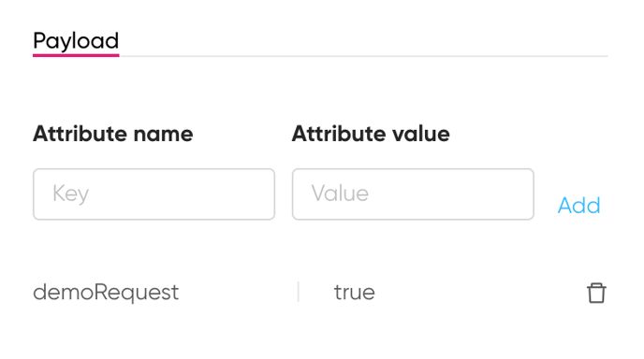Screen dimensions: 644x359
Task: Click the blue Add link
Action: (x=578, y=205)
